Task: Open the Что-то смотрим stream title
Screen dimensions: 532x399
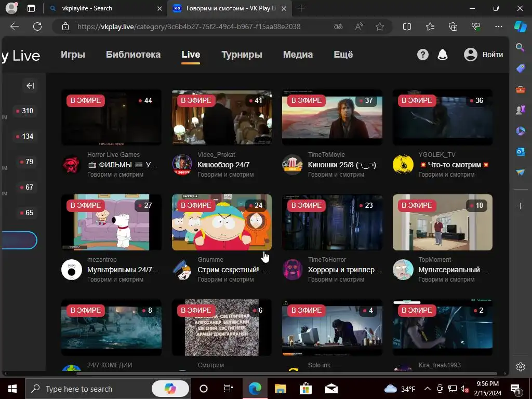Action: point(454,165)
